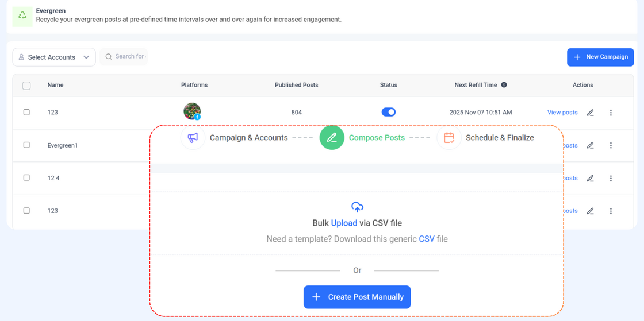Click the Next Refill Time info icon
The image size is (644, 321).
tap(504, 85)
